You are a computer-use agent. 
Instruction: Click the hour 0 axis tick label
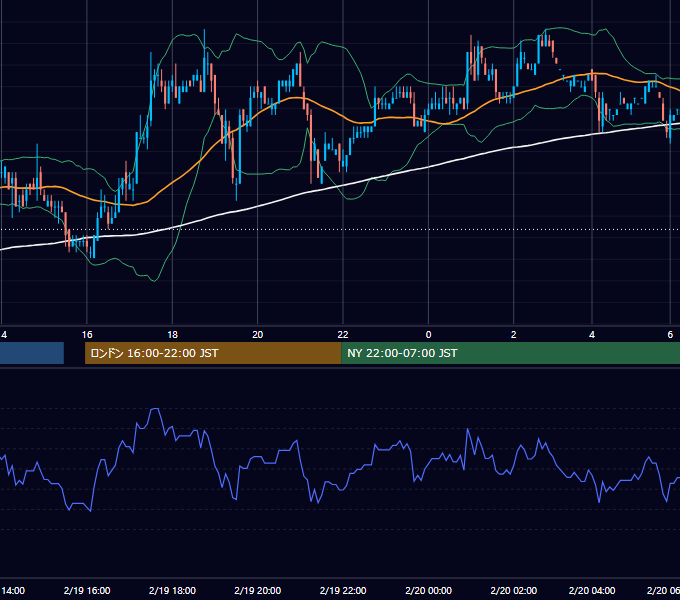click(x=428, y=335)
